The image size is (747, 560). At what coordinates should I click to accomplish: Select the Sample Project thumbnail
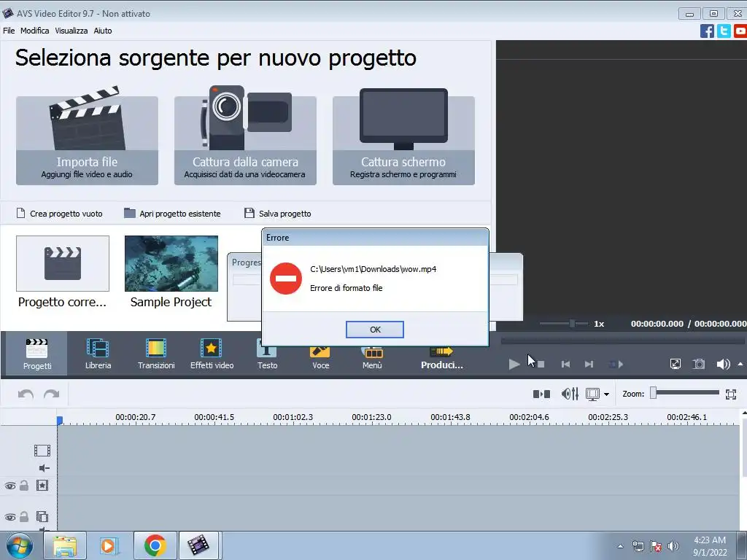point(171,263)
